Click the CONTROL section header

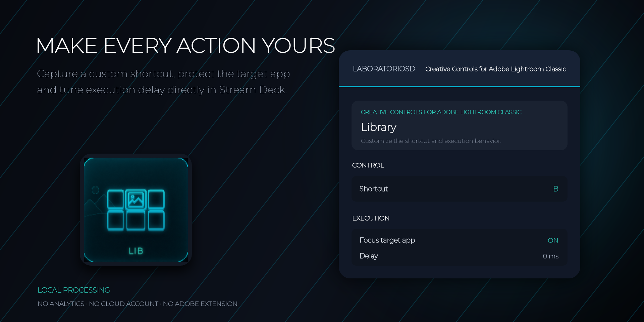pos(368,165)
